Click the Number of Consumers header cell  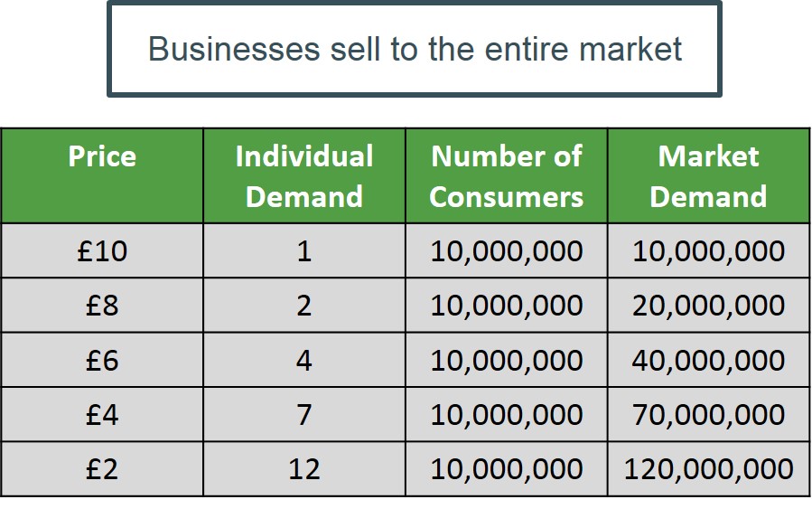click(506, 175)
